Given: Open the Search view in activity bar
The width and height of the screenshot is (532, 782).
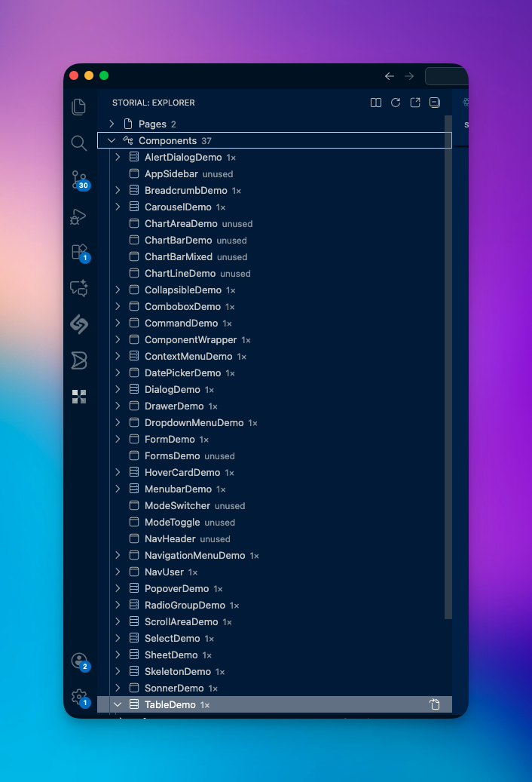Looking at the screenshot, I should (78, 143).
